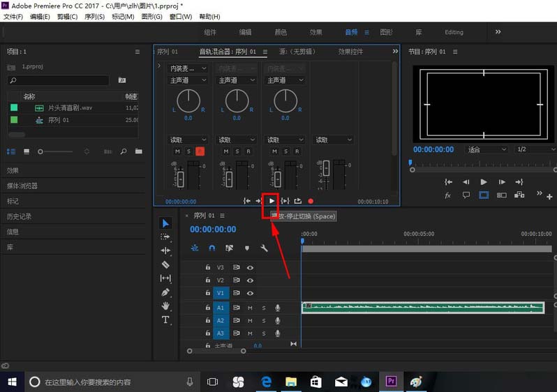This screenshot has height=392, width=557.
Task: Click play button in audio track mixer
Action: pyautogui.click(x=272, y=201)
